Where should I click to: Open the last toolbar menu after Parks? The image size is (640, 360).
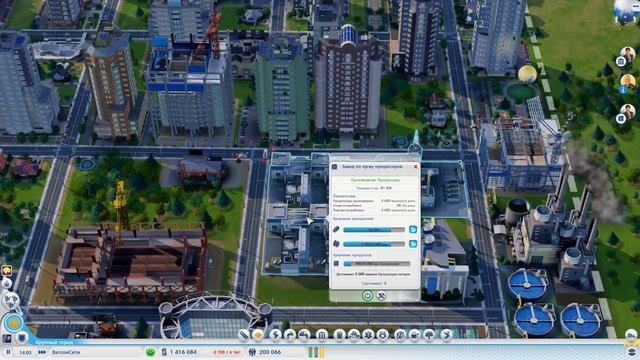(x=447, y=335)
